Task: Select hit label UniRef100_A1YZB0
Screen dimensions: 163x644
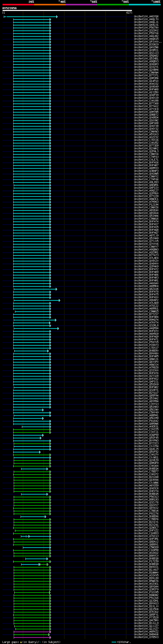Action: point(146,92)
